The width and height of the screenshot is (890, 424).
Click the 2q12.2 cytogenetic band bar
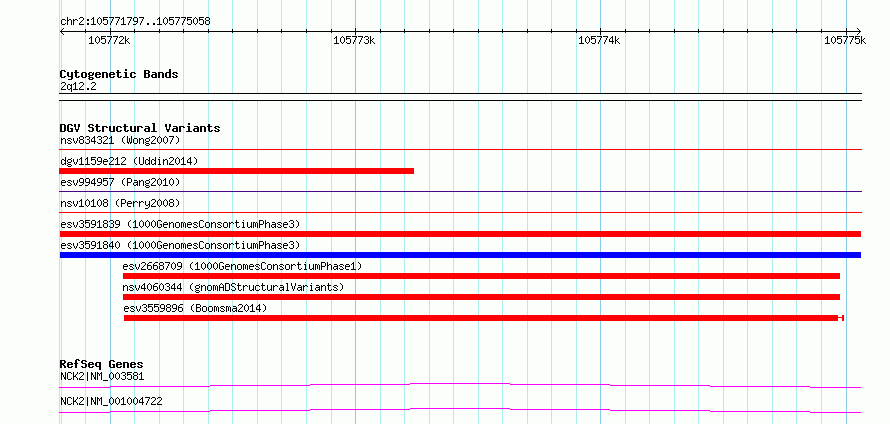(x=460, y=97)
